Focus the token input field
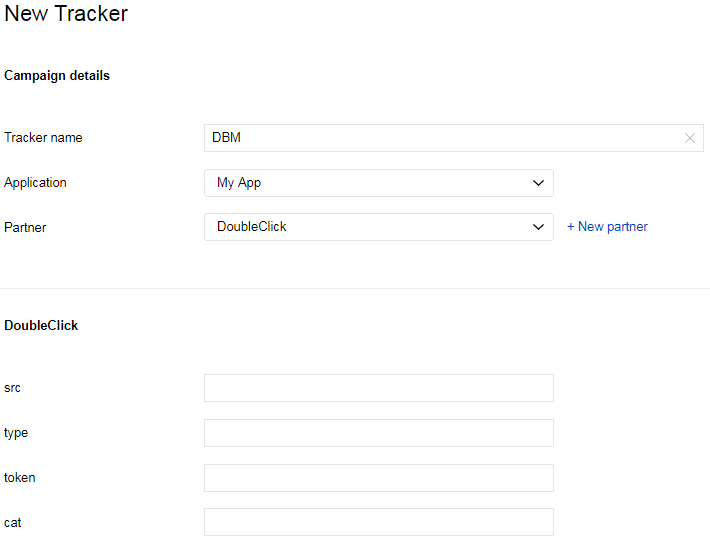Viewport: 710px width, 540px height. (378, 478)
